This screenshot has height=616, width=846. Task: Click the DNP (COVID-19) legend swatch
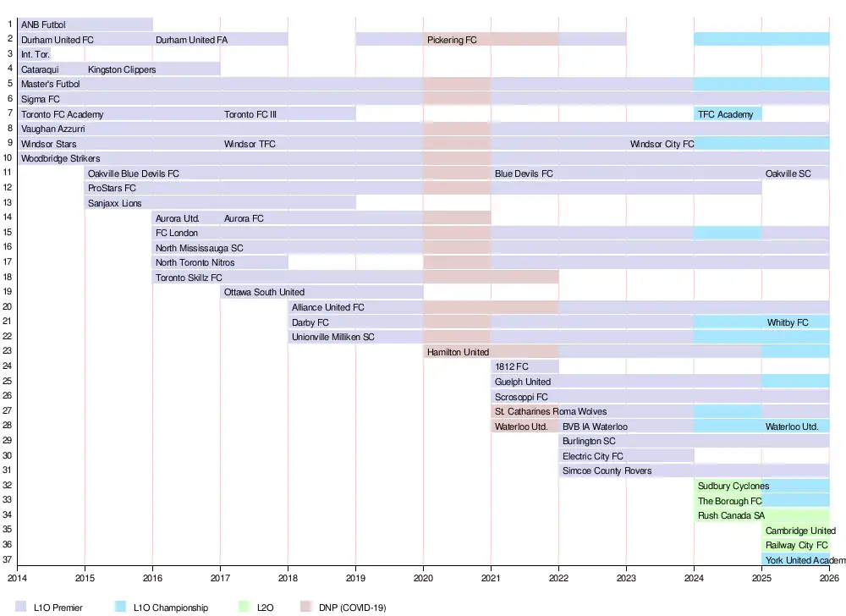305,607
